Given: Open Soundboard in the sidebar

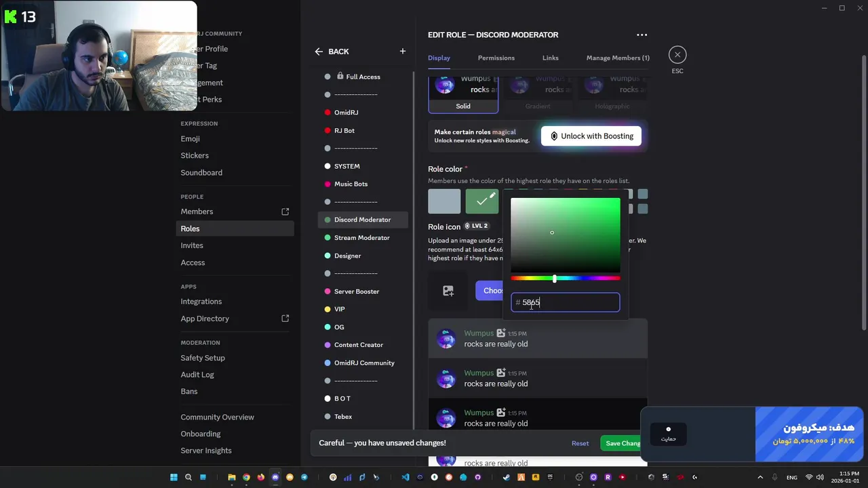Looking at the screenshot, I should (235, 173).
